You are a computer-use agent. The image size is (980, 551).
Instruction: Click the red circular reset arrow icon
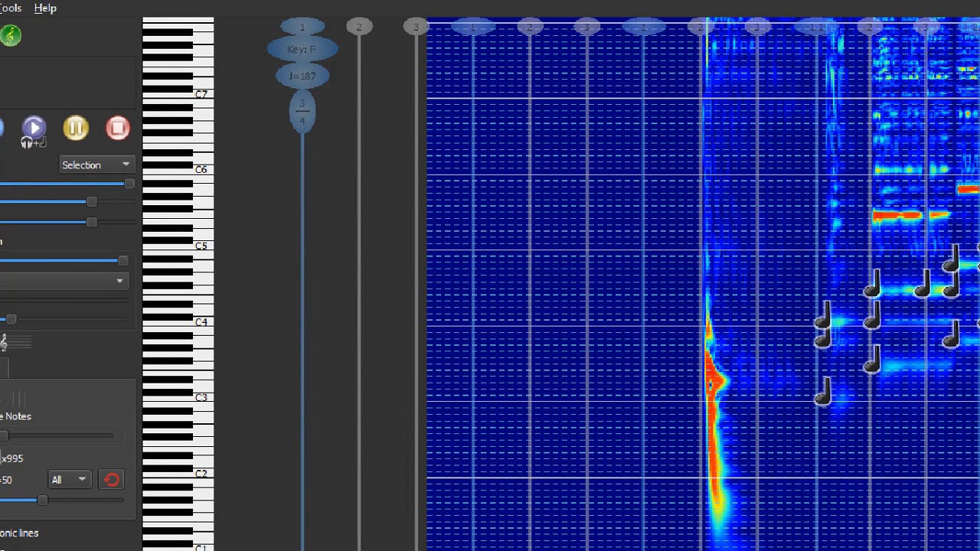pos(112,480)
